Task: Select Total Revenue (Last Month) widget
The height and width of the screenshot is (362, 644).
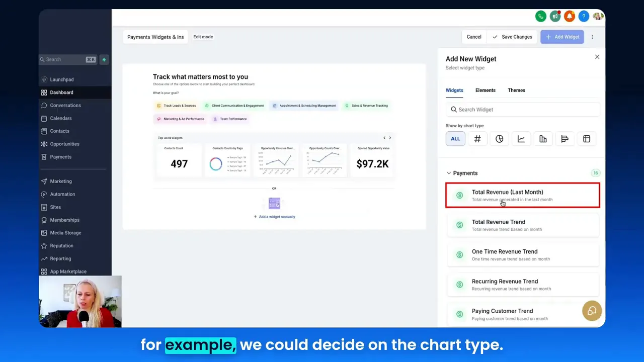Action: click(523, 195)
